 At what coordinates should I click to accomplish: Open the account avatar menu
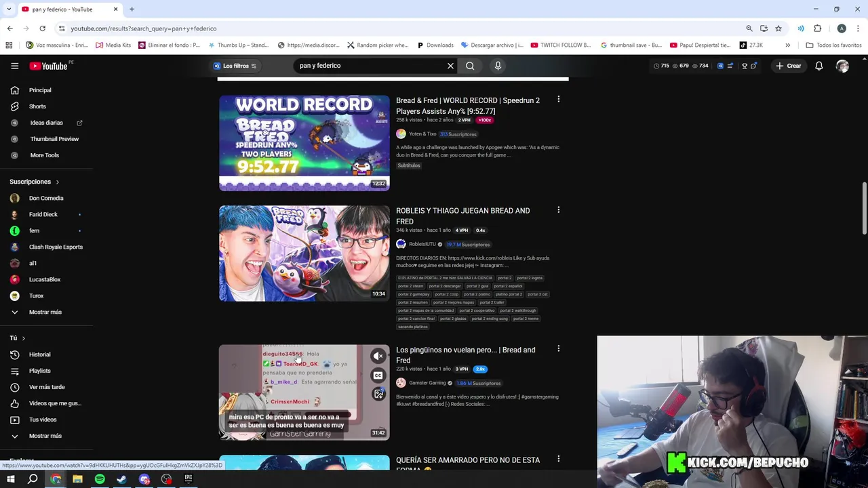click(842, 66)
